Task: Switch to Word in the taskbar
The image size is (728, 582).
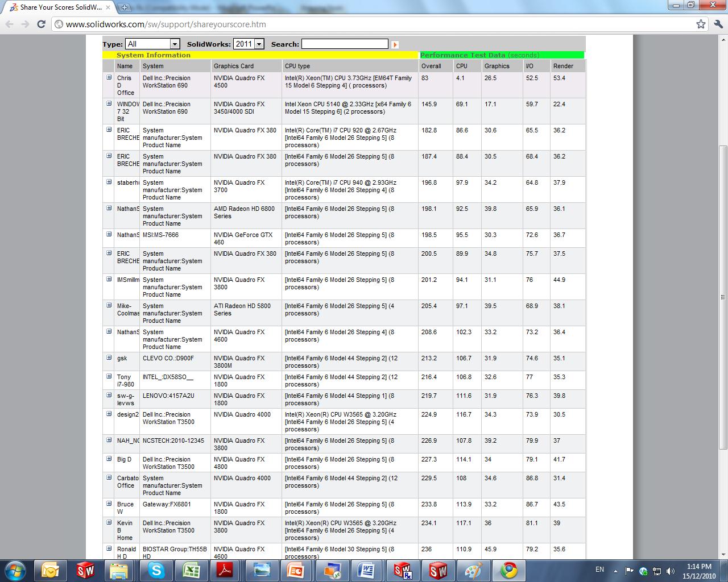Action: point(367,570)
